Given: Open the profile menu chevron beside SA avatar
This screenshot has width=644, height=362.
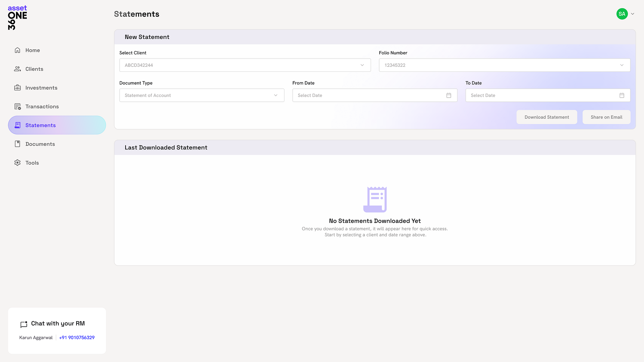Looking at the screenshot, I should tap(632, 14).
